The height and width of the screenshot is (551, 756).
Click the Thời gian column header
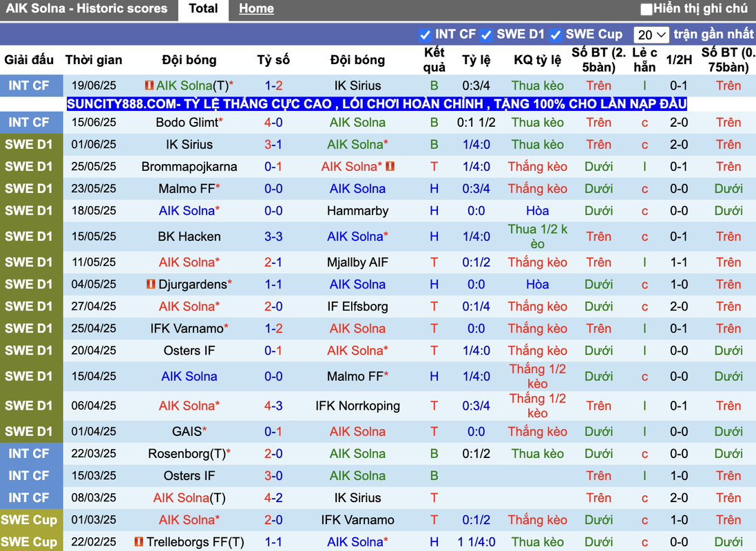94,61
